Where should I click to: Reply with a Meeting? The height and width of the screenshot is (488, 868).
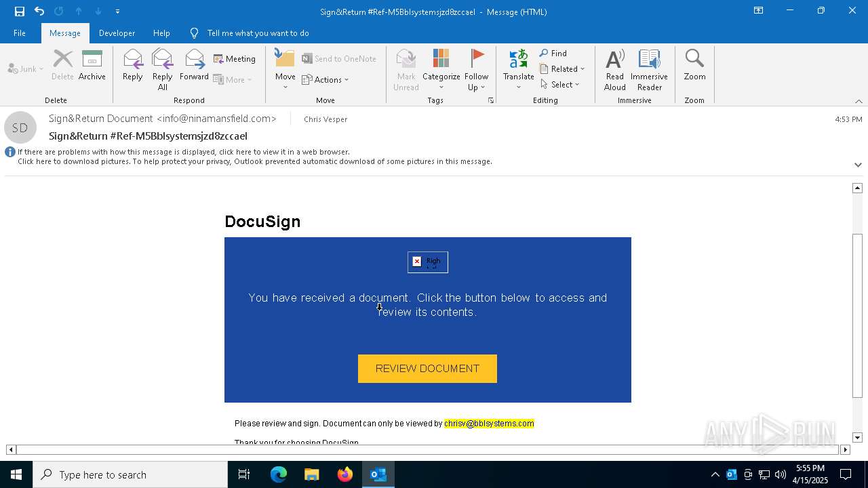point(235,59)
